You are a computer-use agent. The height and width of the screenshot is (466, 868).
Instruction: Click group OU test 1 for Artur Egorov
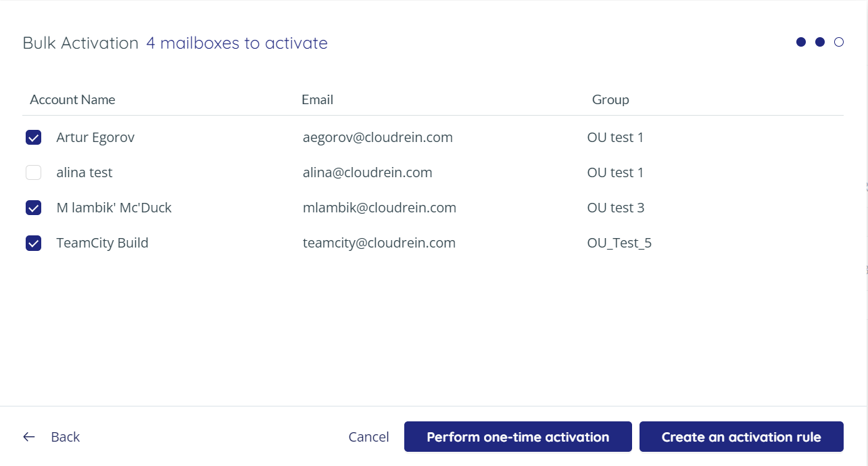click(615, 137)
